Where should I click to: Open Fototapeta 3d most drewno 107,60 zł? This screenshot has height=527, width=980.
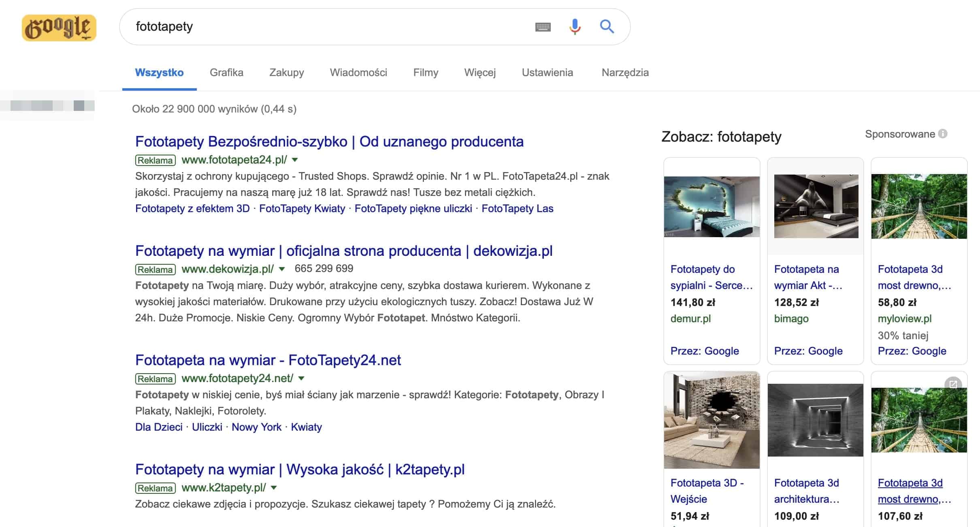(x=914, y=491)
